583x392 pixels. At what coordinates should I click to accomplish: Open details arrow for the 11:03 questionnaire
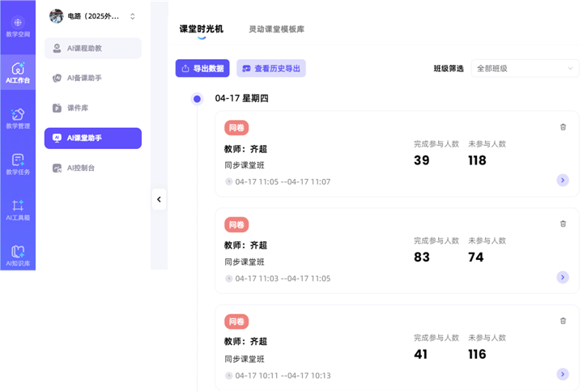[x=563, y=277]
